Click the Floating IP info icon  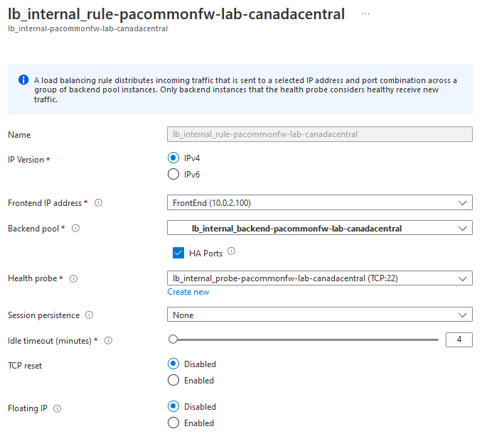point(57,408)
